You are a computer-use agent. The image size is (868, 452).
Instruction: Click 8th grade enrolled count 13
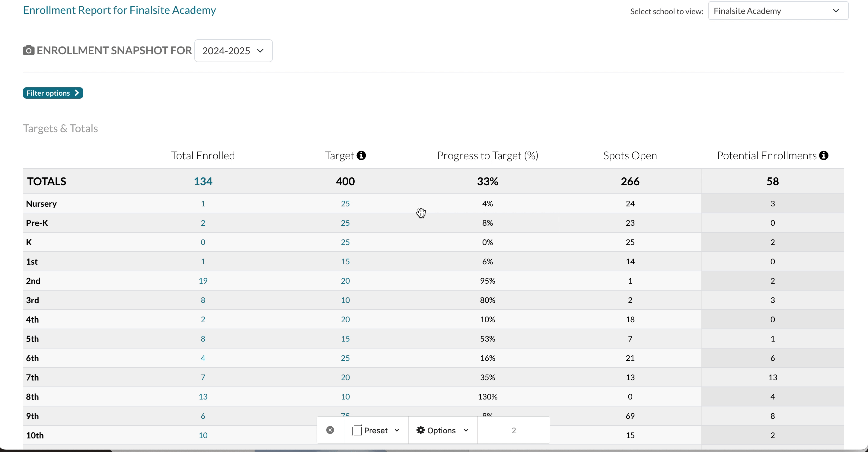pyautogui.click(x=203, y=397)
